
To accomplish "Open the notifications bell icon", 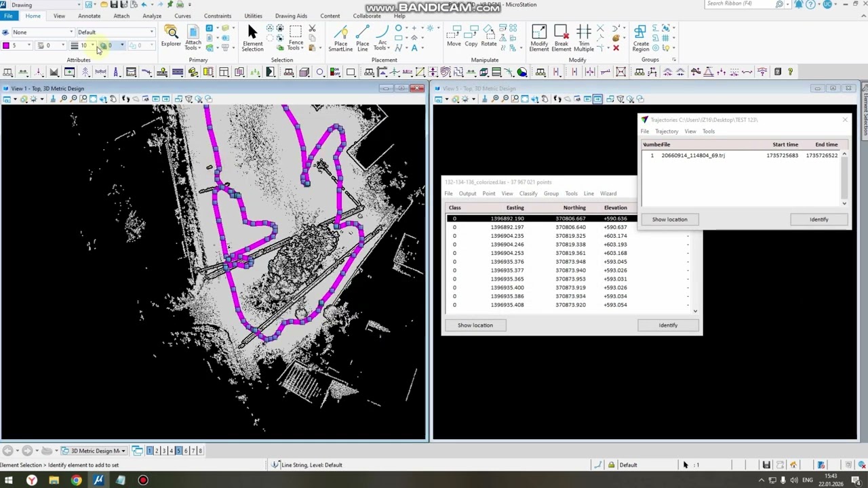I will pyautogui.click(x=799, y=5).
